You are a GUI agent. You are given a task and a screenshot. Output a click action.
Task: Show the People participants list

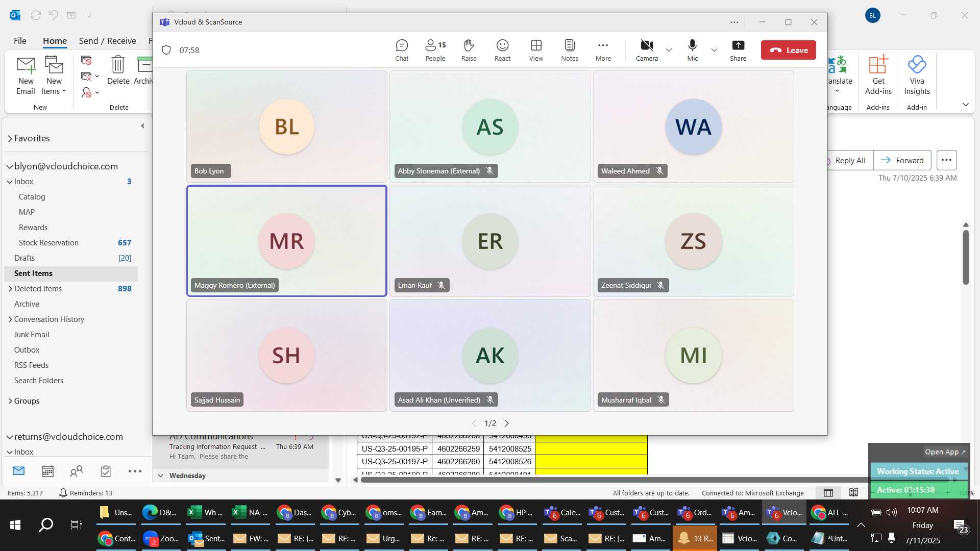(x=435, y=51)
